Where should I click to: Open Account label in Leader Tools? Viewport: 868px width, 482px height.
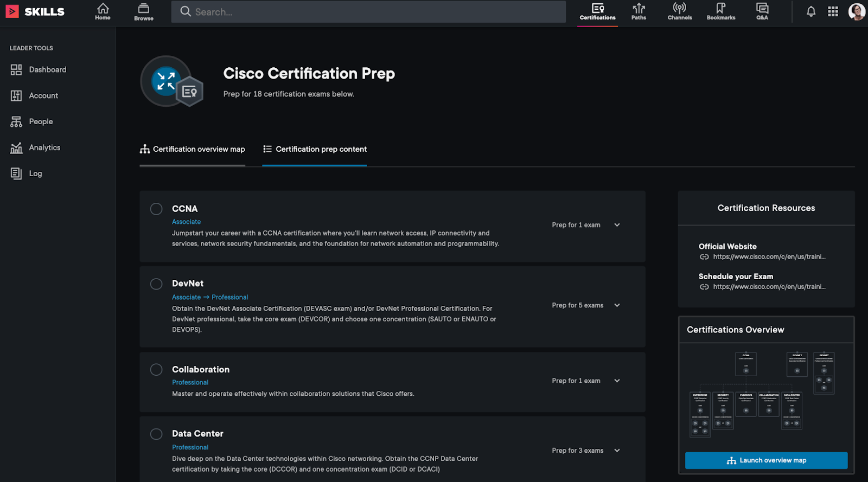coord(43,95)
